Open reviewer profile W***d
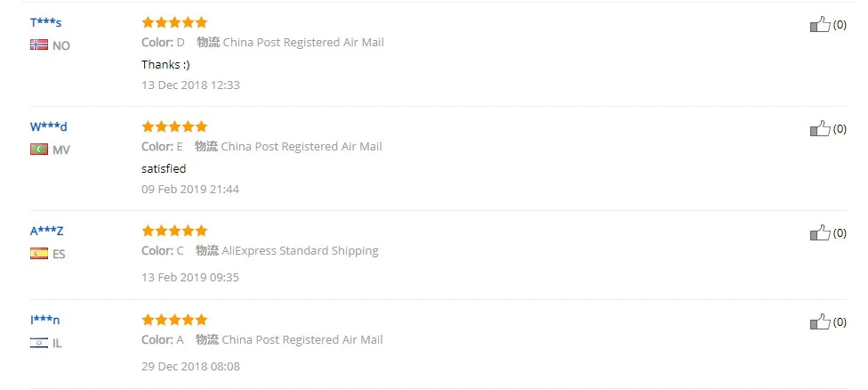868x390 pixels. click(48, 126)
